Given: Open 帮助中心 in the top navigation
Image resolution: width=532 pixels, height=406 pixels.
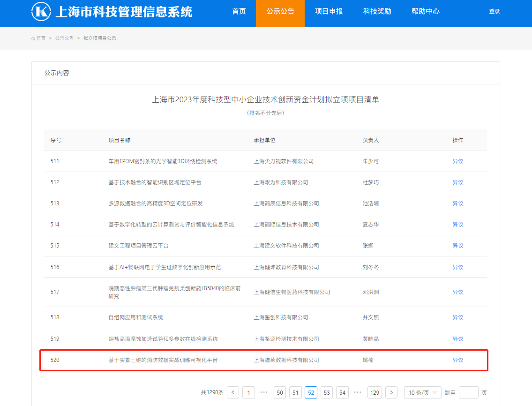Looking at the screenshot, I should (426, 12).
